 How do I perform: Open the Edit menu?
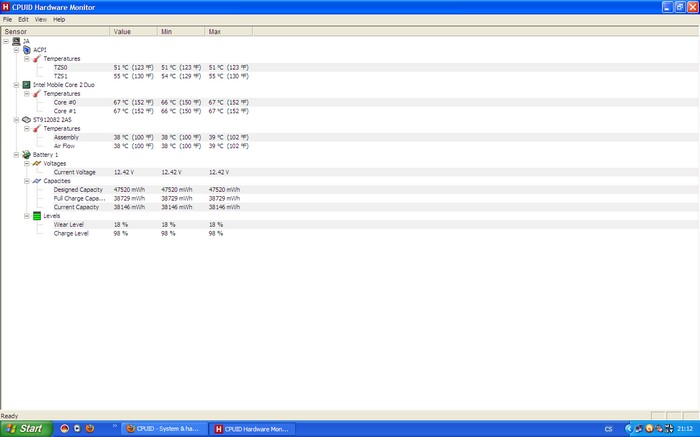pyautogui.click(x=23, y=19)
